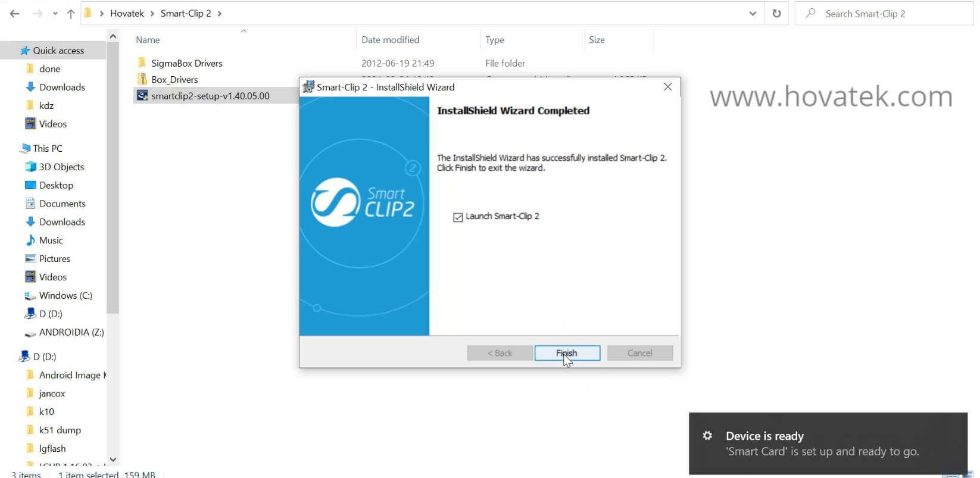Uncheck the Launch Smart-Clip 2 checkbox
Screen dimensions: 980x478
click(458, 217)
